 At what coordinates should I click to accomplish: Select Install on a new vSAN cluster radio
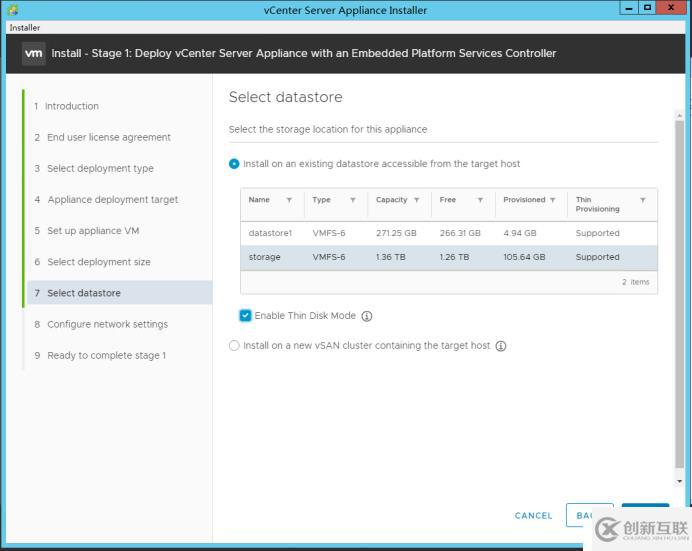234,345
